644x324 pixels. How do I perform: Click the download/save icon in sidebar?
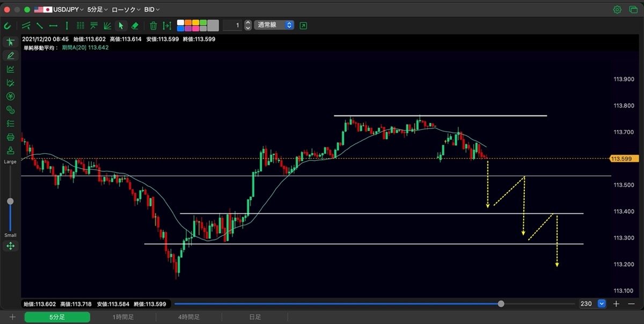point(10,150)
